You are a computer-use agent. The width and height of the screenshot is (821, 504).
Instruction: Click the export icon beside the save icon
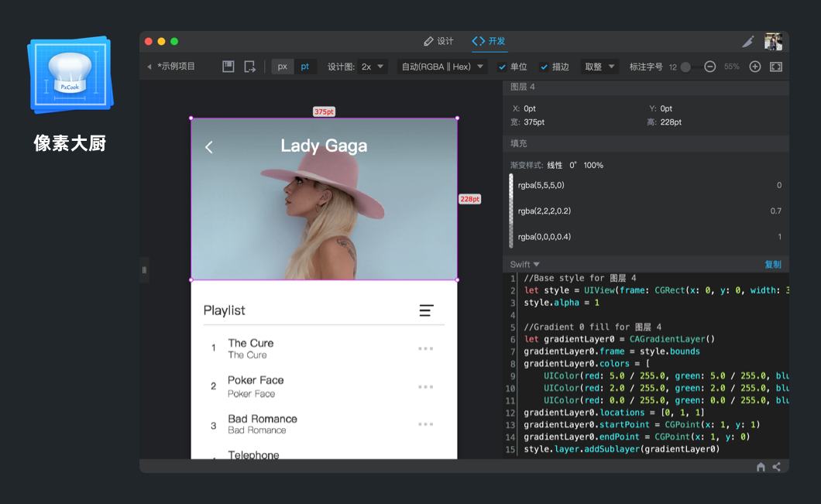coord(249,67)
